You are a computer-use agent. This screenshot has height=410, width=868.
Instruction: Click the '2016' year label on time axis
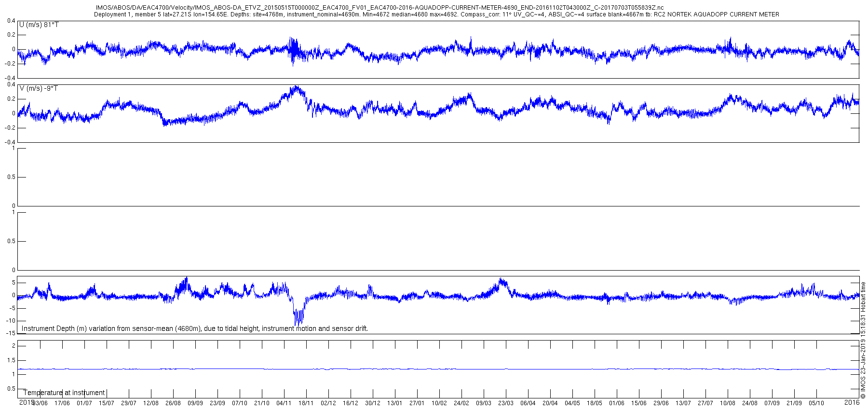click(x=852, y=402)
